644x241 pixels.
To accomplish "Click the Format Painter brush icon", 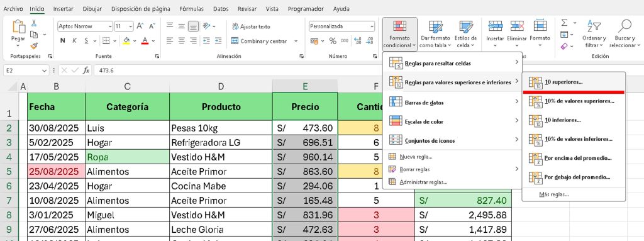I will tap(34, 46).
